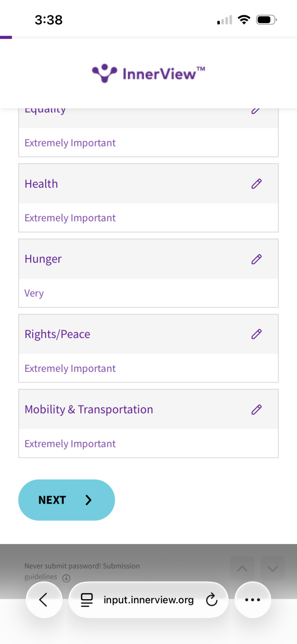297x644 pixels.
Task: Expand Submission guidelines arrow icon
Action: tap(66, 578)
